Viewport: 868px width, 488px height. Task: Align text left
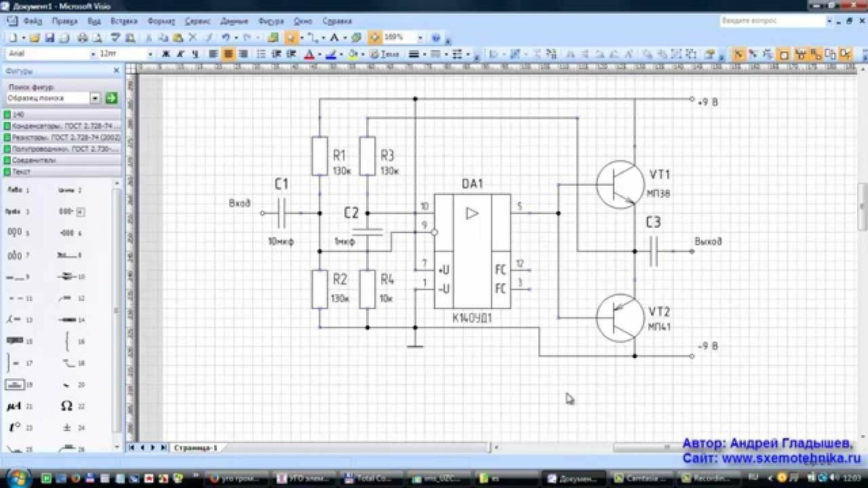[213, 53]
